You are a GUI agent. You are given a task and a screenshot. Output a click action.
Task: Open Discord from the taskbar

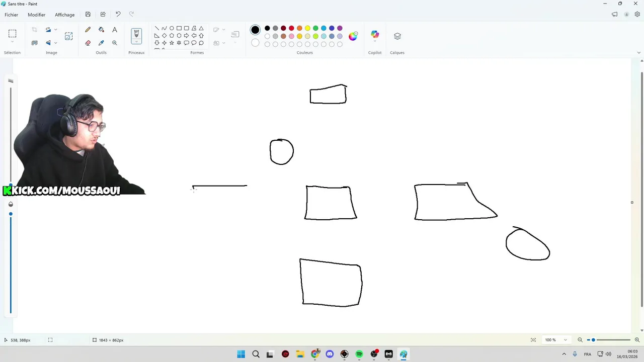(x=330, y=354)
